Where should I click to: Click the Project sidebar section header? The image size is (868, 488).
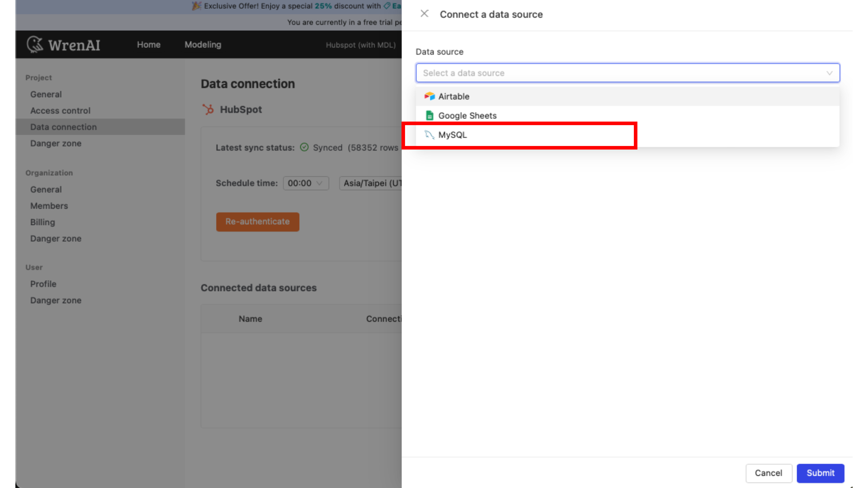click(x=38, y=78)
